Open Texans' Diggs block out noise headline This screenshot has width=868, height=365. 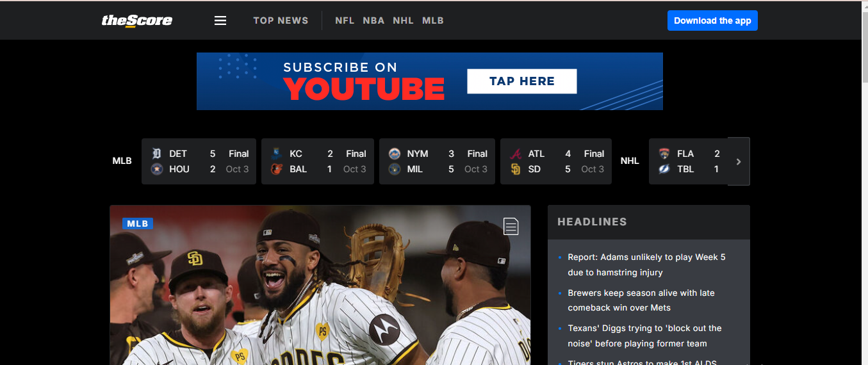(x=644, y=336)
